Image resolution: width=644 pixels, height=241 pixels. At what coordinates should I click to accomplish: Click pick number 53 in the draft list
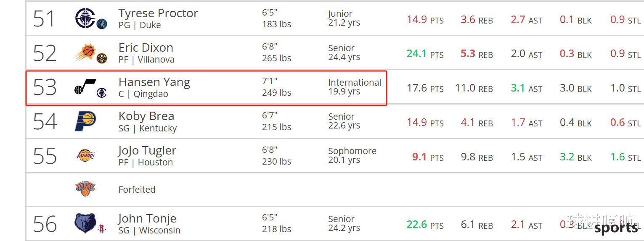45,87
